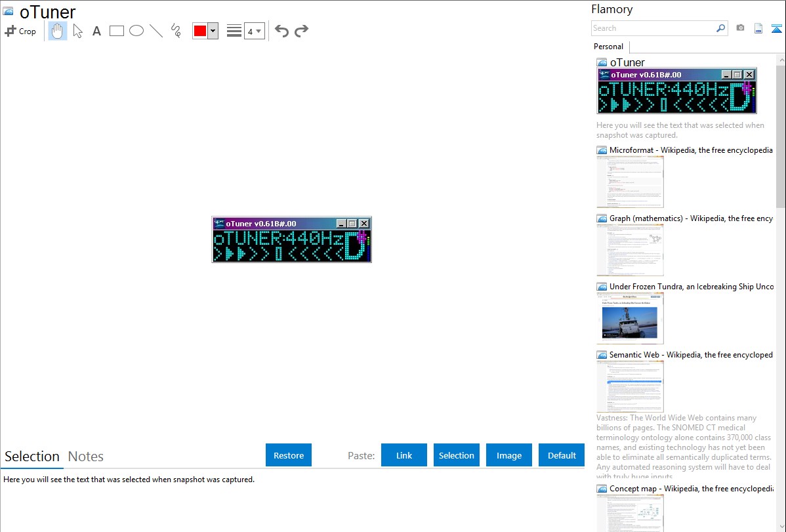Click the Microformat - Wikipedia title text
This screenshot has width=786, height=532.
pos(691,150)
